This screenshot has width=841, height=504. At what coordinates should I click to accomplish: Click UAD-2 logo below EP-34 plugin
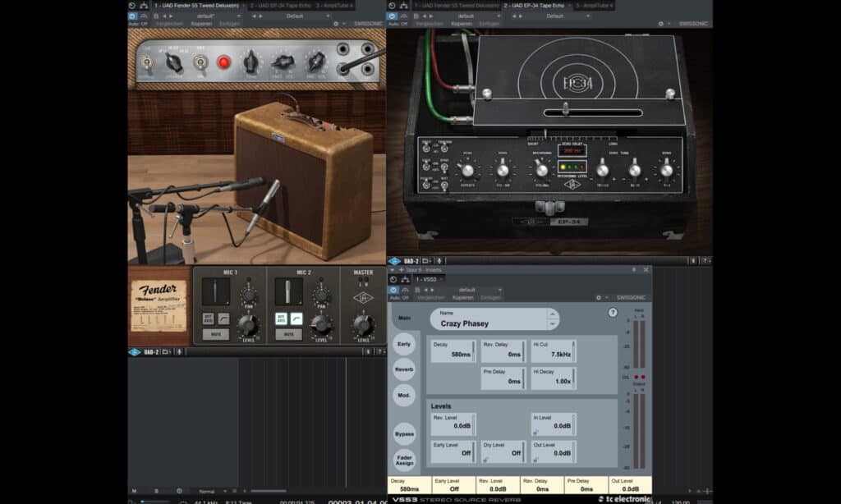click(x=395, y=261)
